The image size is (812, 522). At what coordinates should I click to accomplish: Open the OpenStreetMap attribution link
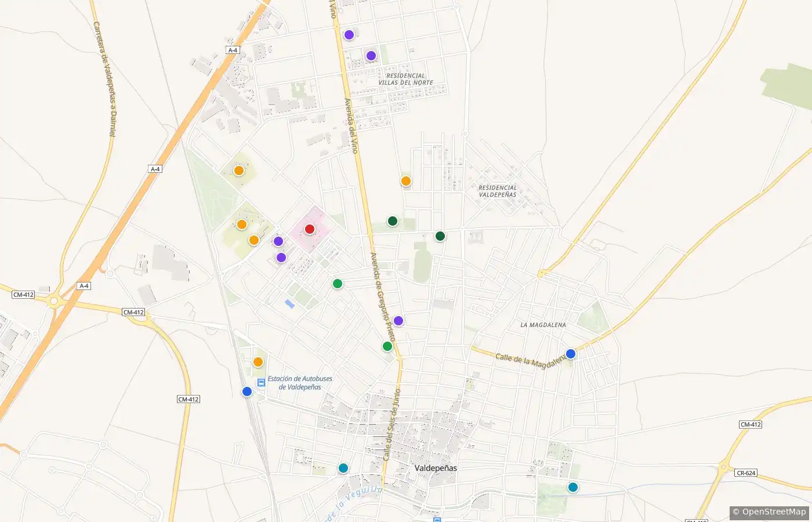click(x=769, y=512)
